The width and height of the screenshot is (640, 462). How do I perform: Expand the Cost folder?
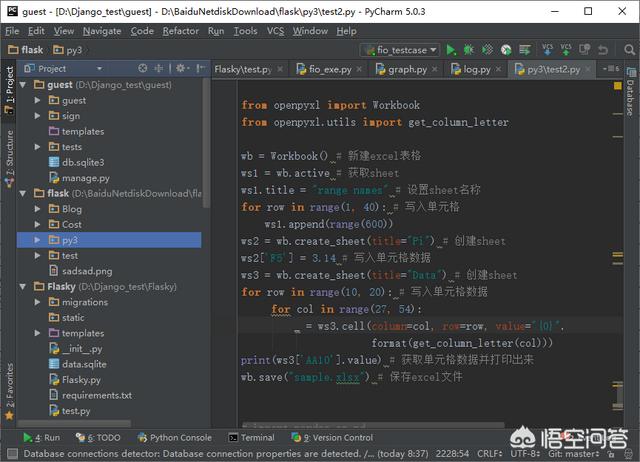[x=38, y=224]
